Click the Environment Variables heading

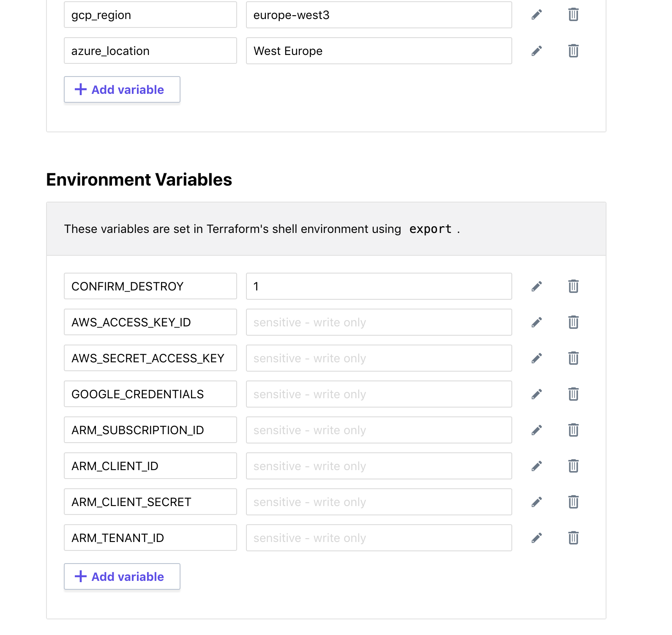coord(139,180)
